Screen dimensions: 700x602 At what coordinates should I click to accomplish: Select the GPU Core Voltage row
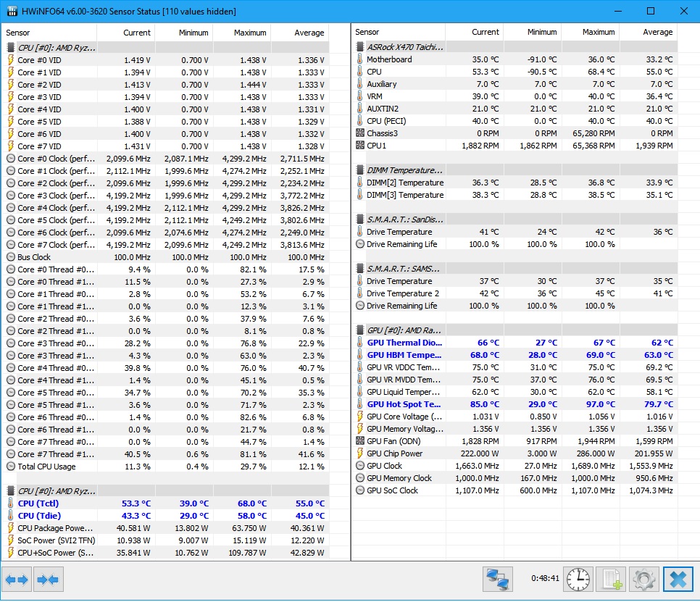(515, 417)
